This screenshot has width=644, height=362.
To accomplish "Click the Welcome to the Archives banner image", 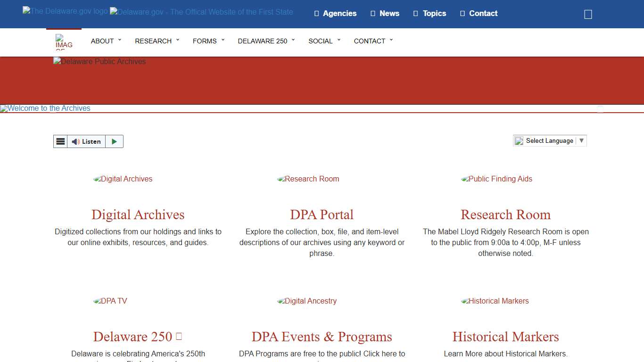I will point(45,108).
